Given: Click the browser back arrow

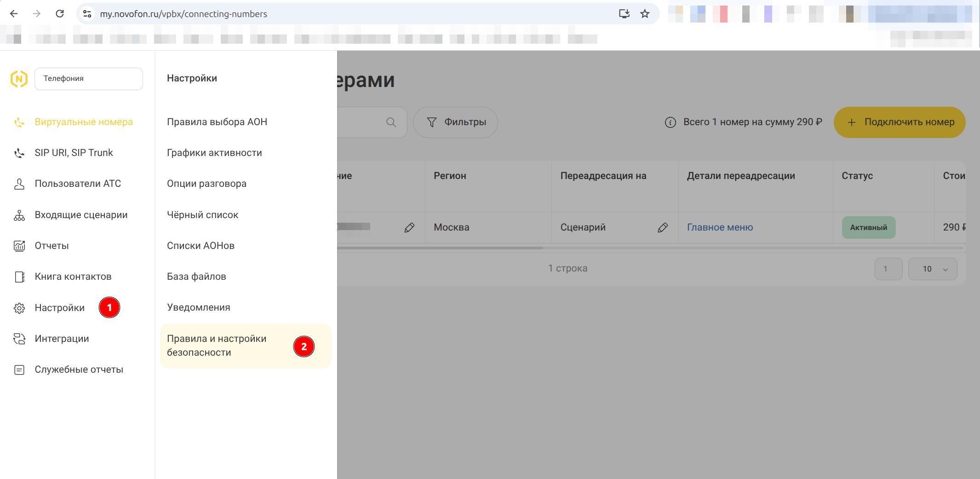Looking at the screenshot, I should [x=14, y=14].
